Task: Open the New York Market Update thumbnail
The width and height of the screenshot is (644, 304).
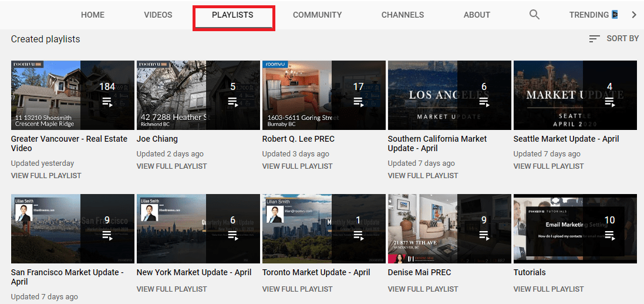Action: (198, 229)
